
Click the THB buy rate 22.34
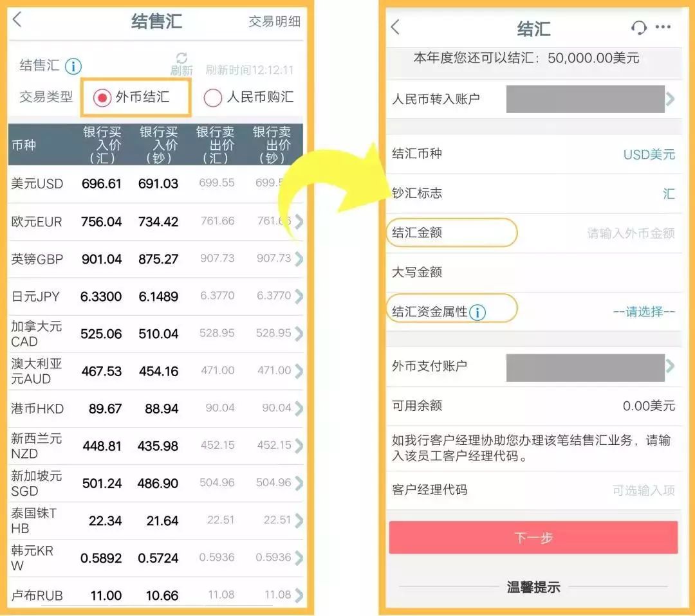pyautogui.click(x=105, y=521)
